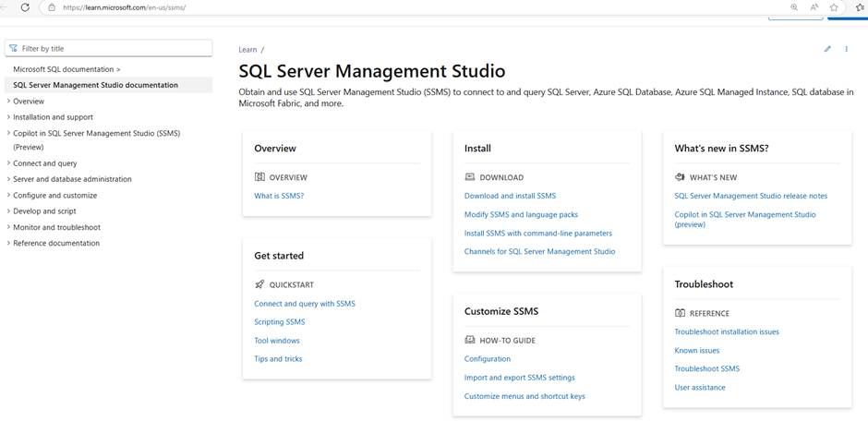This screenshot has height=421, width=868.
Task: Click the Download laptop icon
Action: pos(470,177)
